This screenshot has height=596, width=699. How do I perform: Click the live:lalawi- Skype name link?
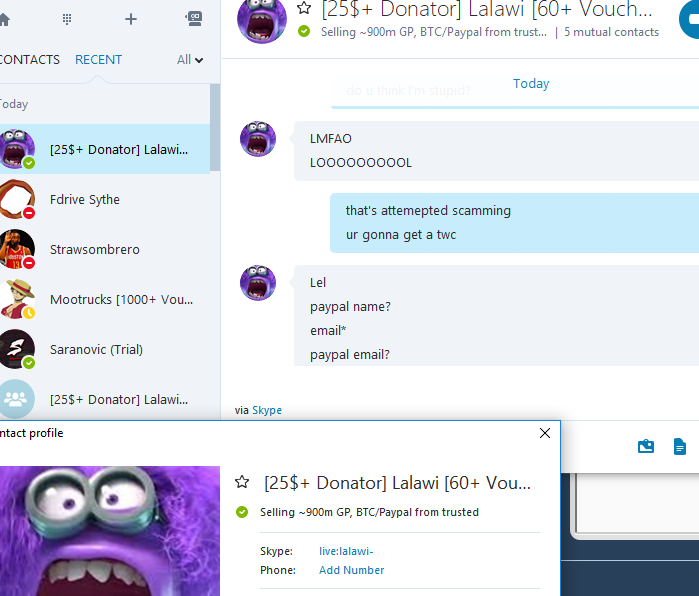pos(346,551)
